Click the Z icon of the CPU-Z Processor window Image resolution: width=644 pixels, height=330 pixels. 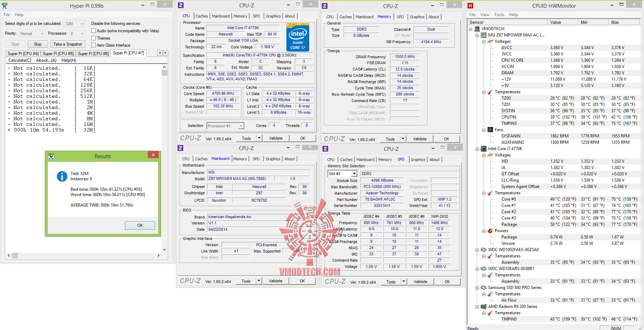click(x=181, y=5)
